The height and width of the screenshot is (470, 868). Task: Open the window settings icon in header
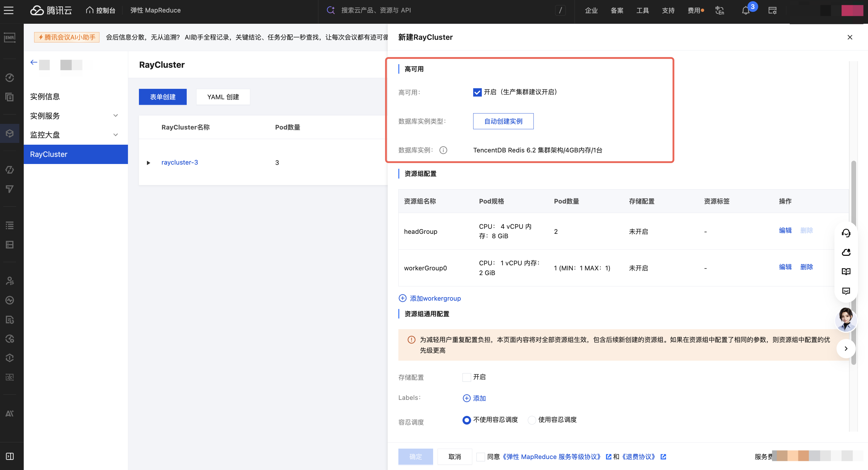[x=772, y=10]
